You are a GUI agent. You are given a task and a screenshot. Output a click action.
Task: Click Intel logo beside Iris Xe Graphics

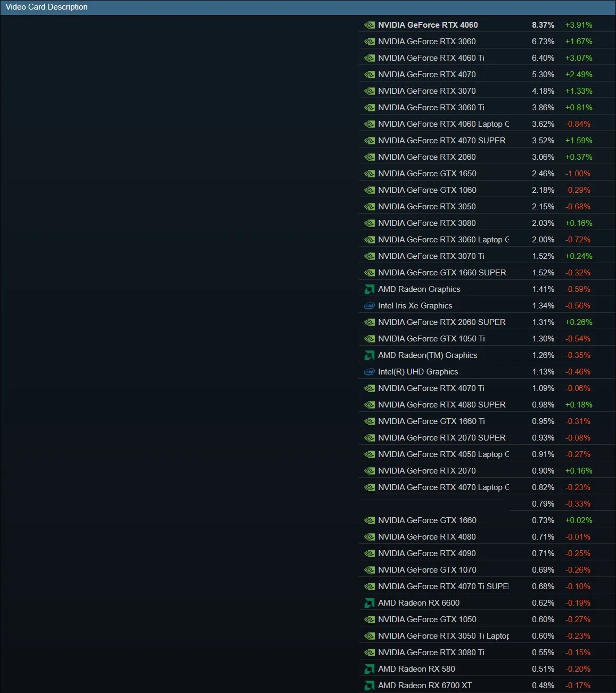coord(369,306)
